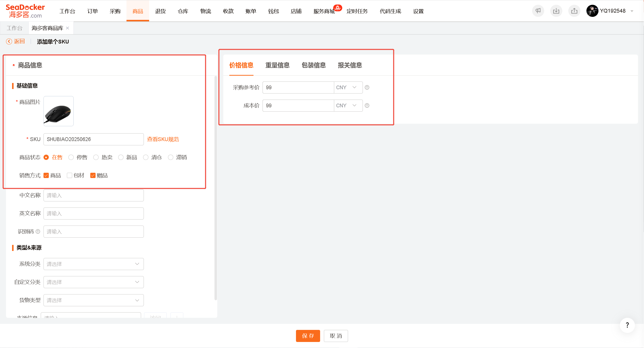Uncheck the 赠品 checkbox
Image resolution: width=644 pixels, height=348 pixels.
pyautogui.click(x=93, y=176)
